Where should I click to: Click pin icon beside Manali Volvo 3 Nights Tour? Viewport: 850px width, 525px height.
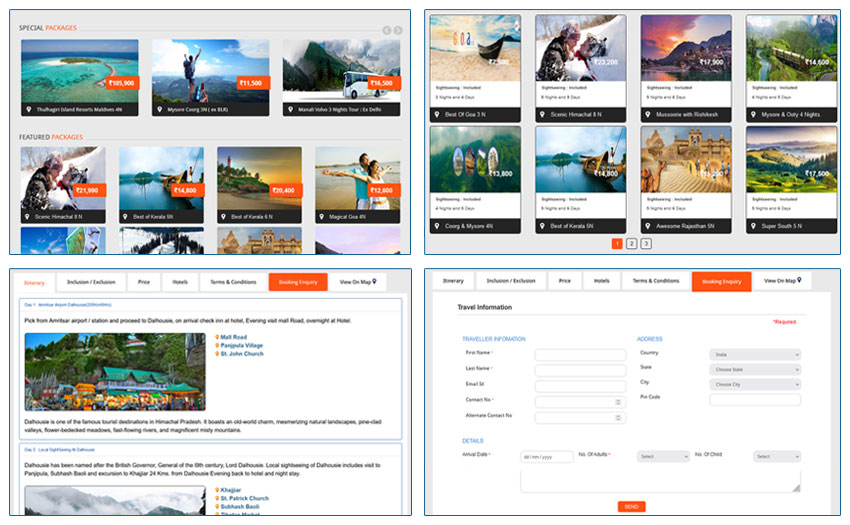(291, 110)
